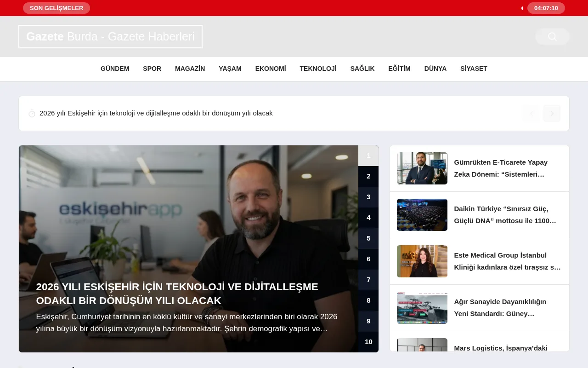Open the Daikin Türkiye Sınırsız Güç article

tap(505, 214)
